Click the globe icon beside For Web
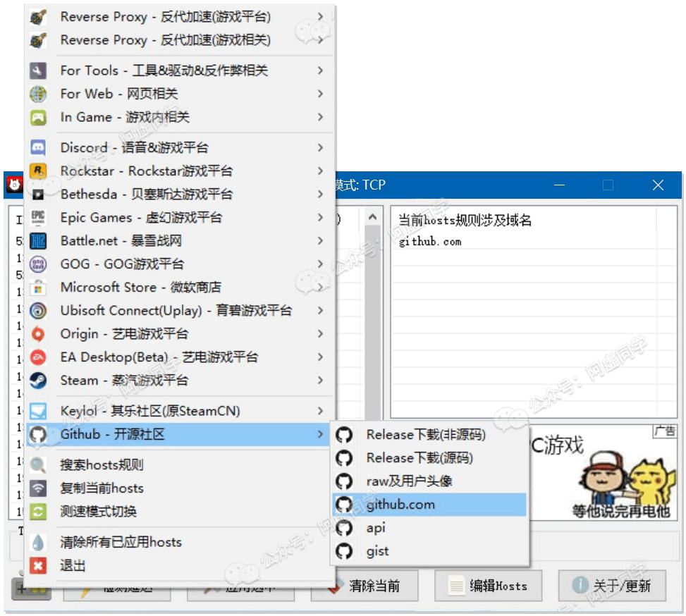Image resolution: width=686 pixels, height=616 pixels. click(38, 94)
